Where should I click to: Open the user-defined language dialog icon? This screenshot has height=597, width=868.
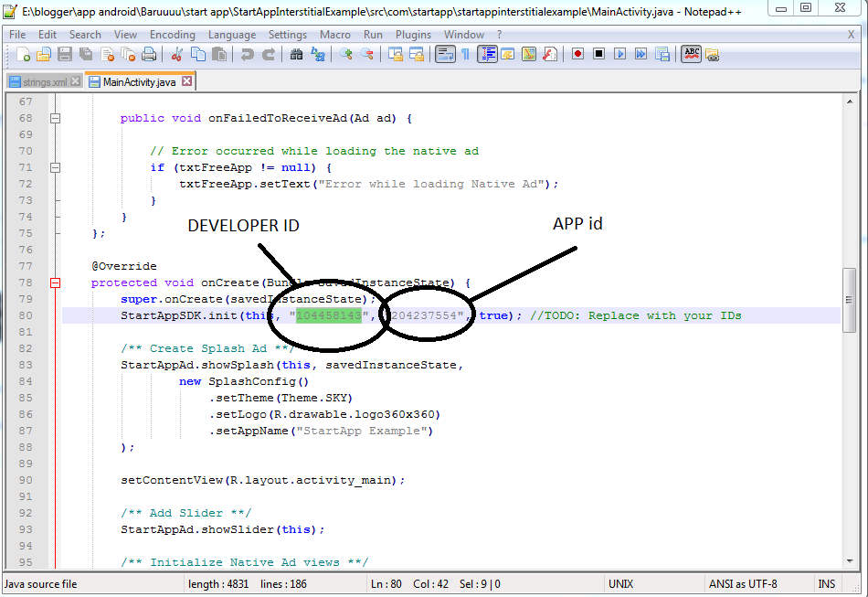(508, 54)
